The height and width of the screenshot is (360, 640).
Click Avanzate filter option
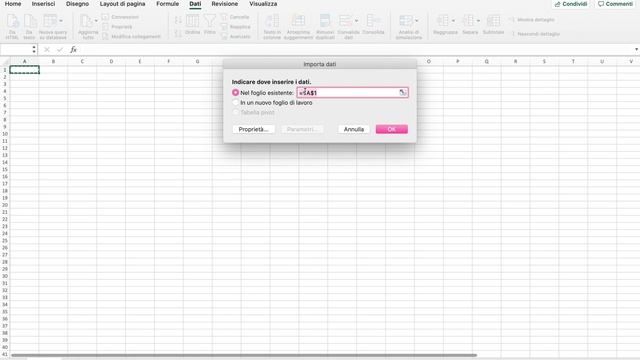(236, 36)
